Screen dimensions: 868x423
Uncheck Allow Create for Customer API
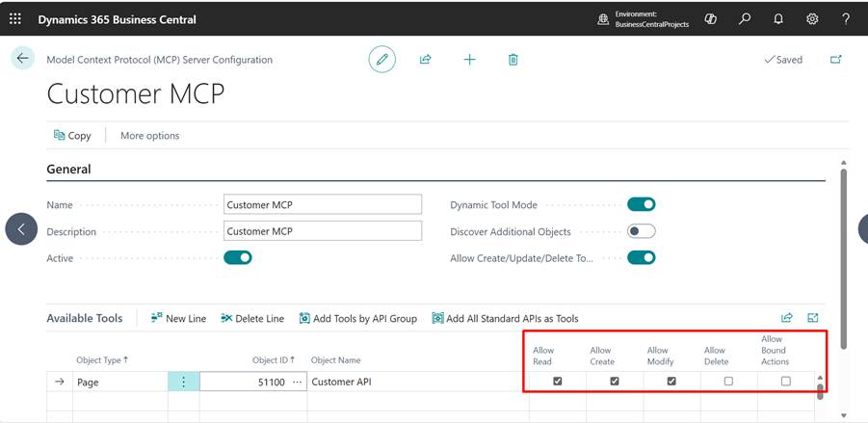(x=615, y=381)
